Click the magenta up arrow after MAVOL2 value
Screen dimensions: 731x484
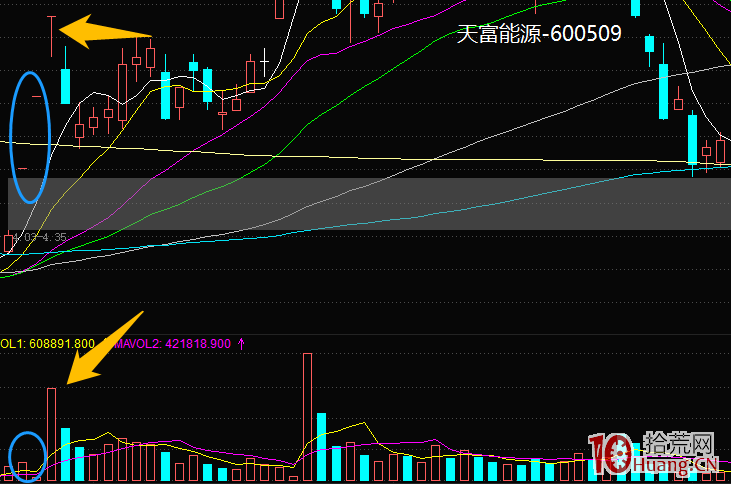[241, 344]
